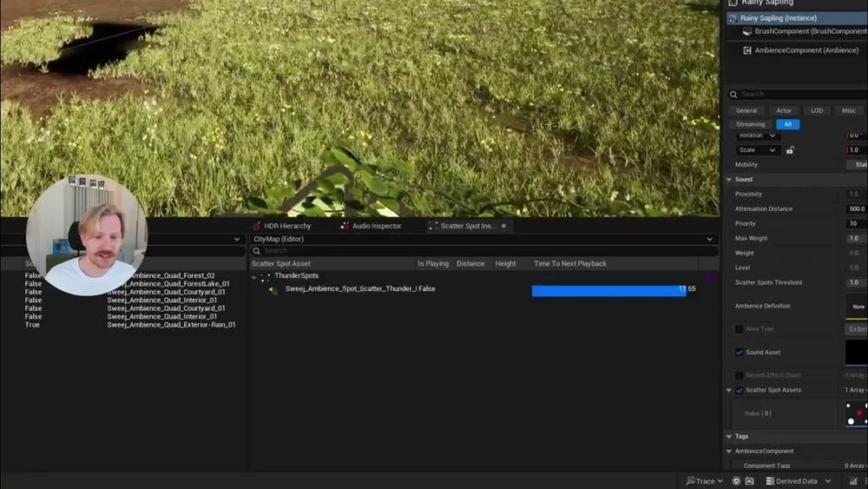Open the Scale type dropdown
868x489 pixels.
(x=758, y=150)
